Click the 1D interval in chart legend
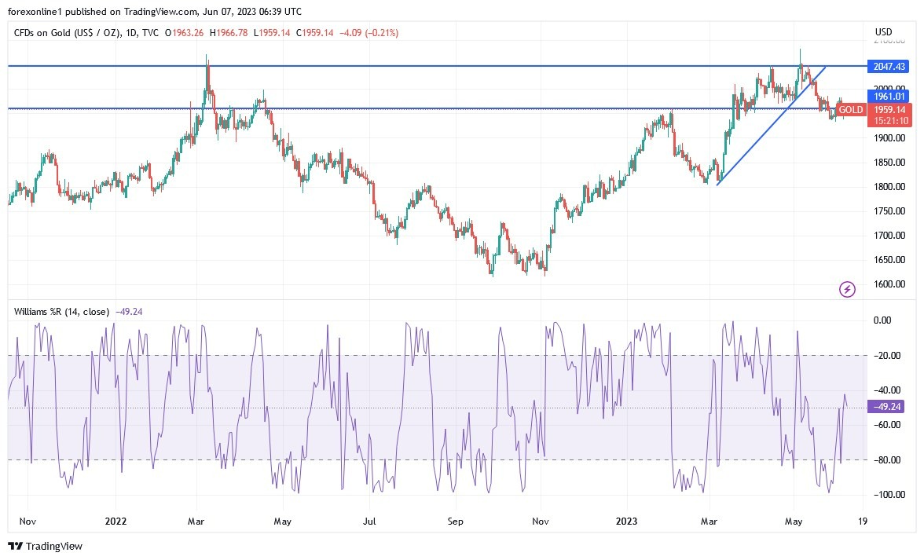The image size is (924, 560). click(x=130, y=33)
